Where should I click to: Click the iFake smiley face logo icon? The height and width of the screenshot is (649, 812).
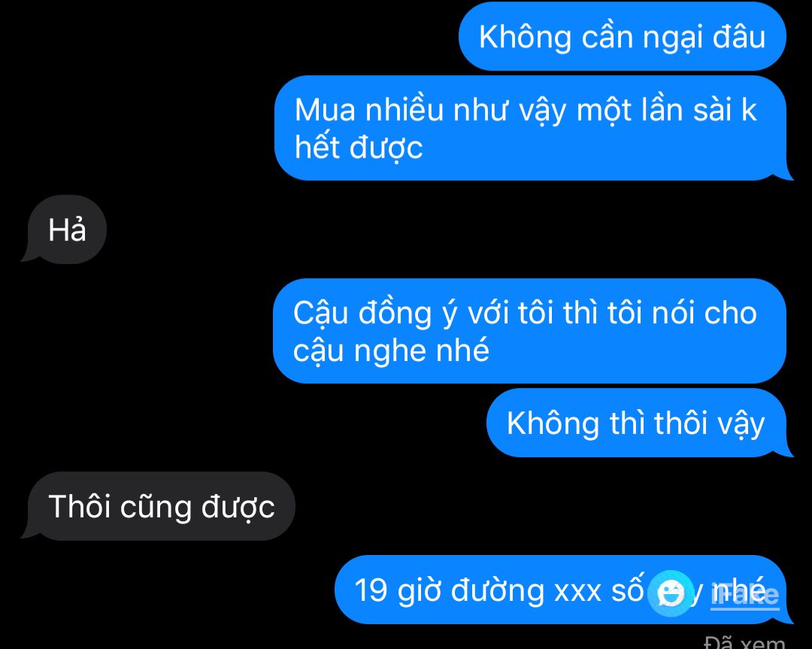pyautogui.click(x=671, y=593)
